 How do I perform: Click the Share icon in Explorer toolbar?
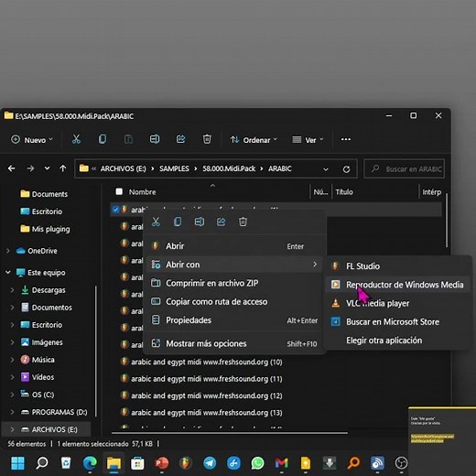(180, 139)
